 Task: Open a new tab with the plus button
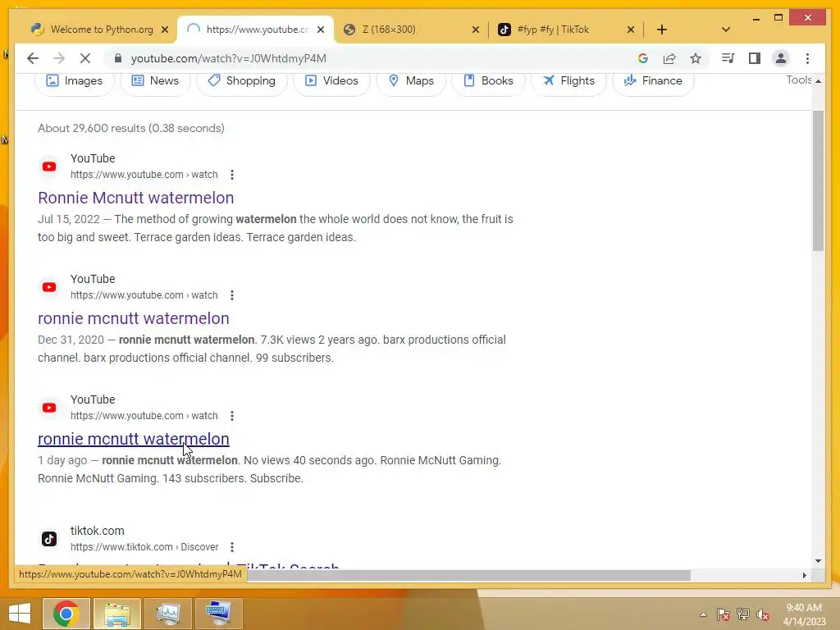662,30
